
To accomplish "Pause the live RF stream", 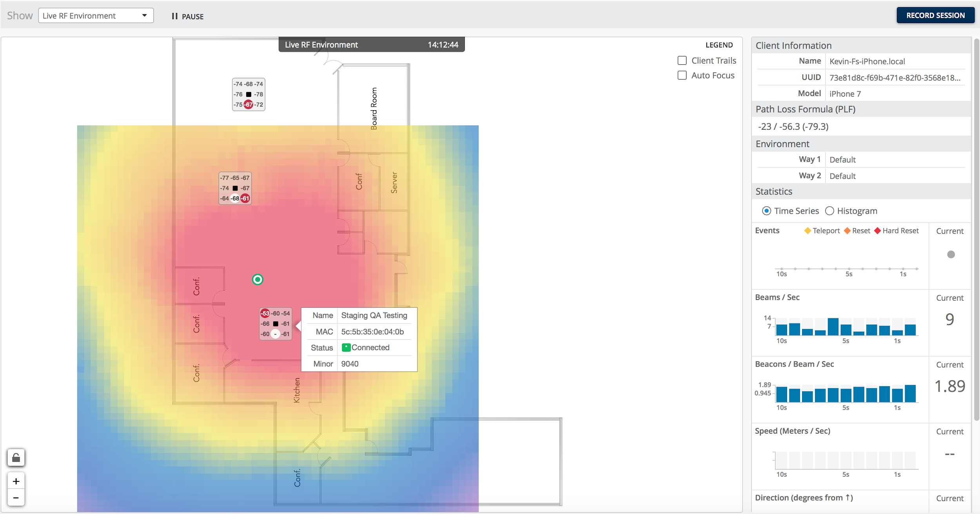I will coord(187,16).
